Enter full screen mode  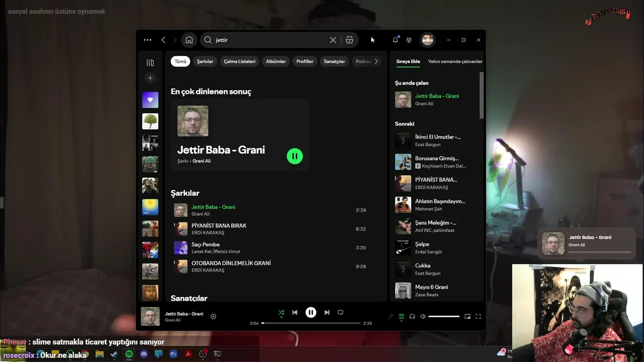(478, 316)
